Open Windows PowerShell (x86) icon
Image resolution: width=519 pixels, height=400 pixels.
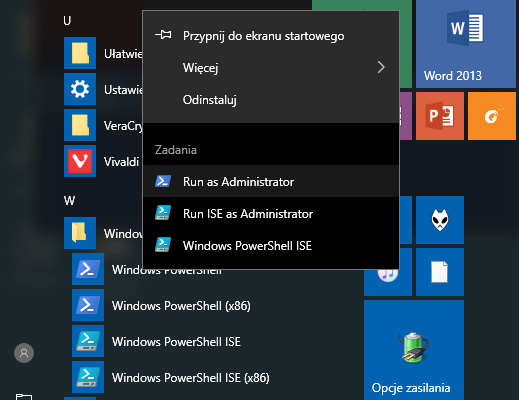(88, 305)
